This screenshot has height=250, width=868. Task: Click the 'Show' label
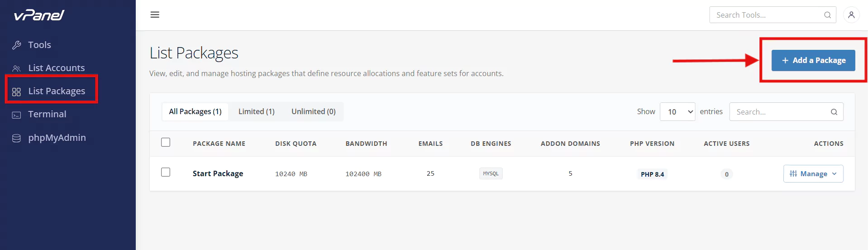click(x=646, y=111)
